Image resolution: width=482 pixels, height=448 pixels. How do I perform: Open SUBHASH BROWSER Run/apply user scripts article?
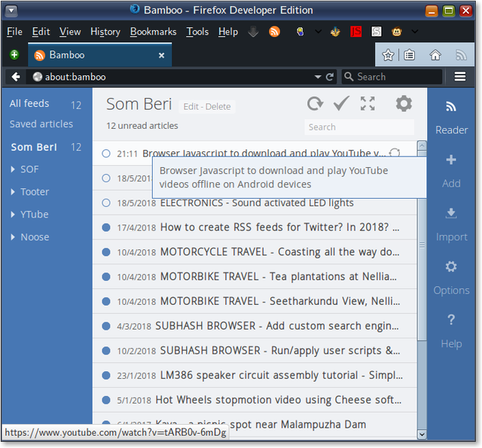pos(255,351)
